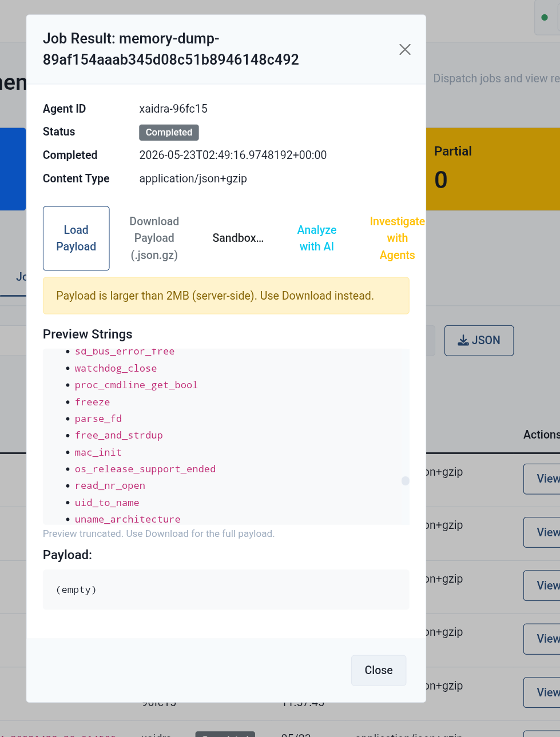Select the agent ID xaidra-96fc15
This screenshot has height=737, width=560.
(173, 109)
